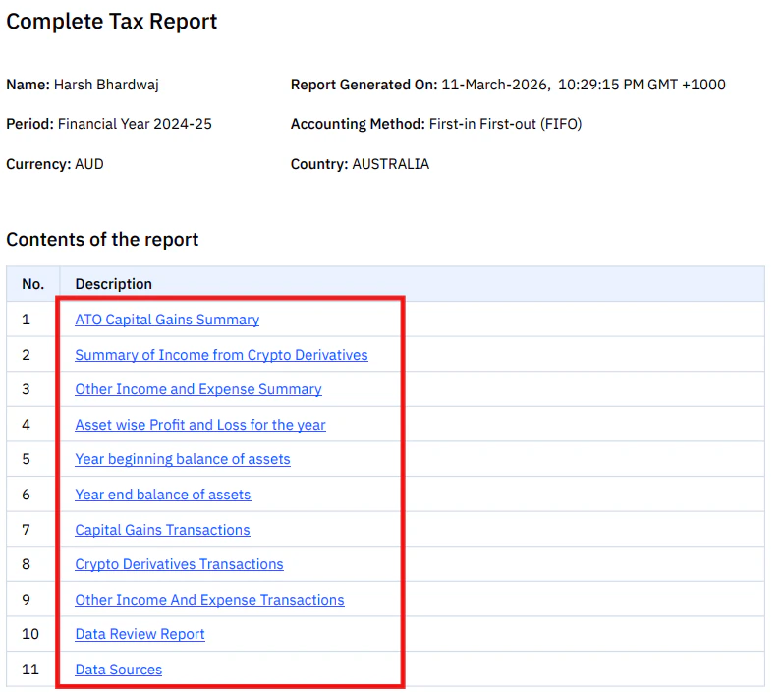Open Year end balance of assets link

click(163, 495)
